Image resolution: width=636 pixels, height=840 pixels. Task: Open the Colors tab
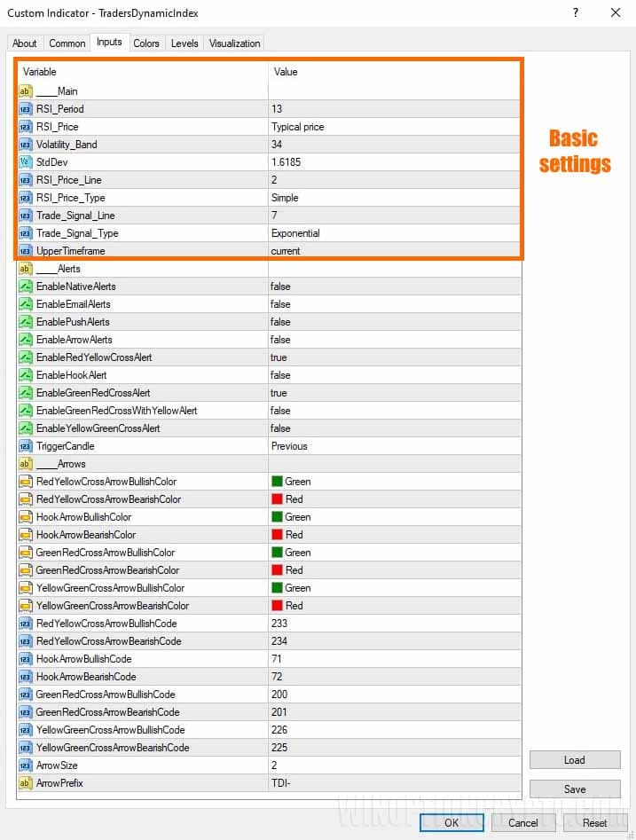tap(146, 43)
